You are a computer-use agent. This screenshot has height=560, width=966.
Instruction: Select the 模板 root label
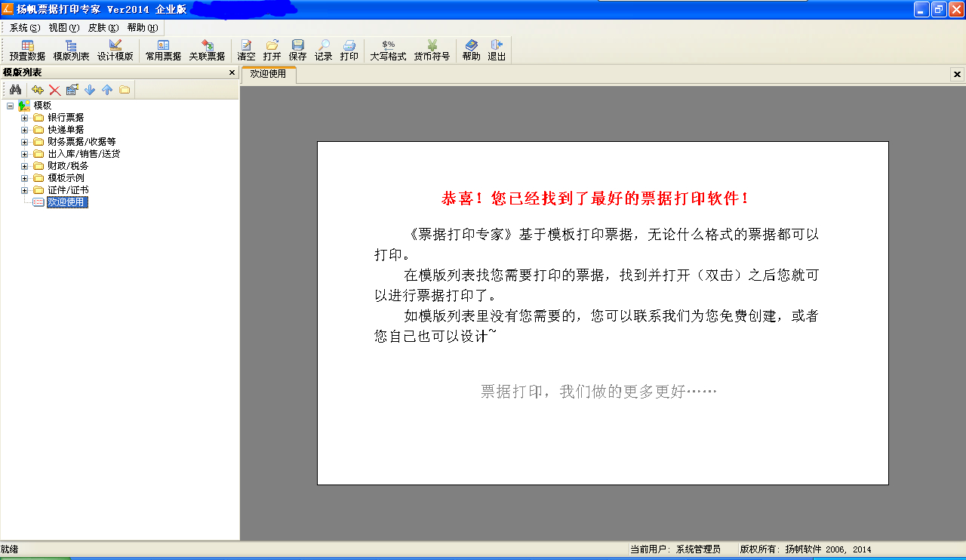point(42,106)
